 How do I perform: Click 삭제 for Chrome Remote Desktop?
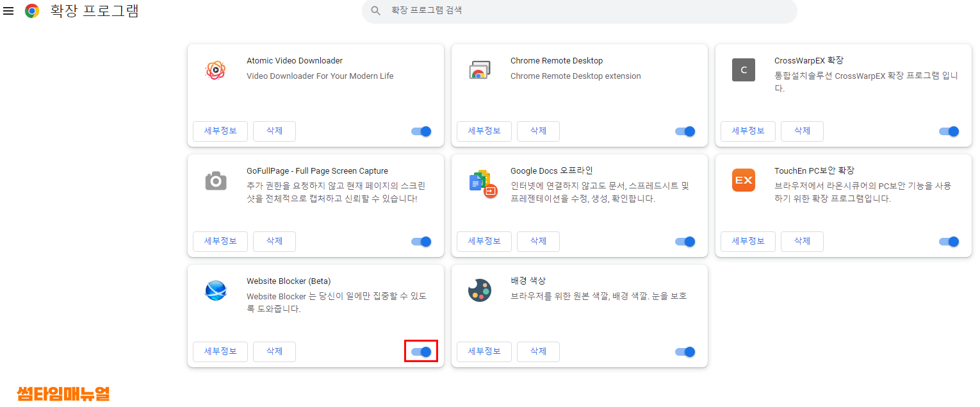[538, 131]
